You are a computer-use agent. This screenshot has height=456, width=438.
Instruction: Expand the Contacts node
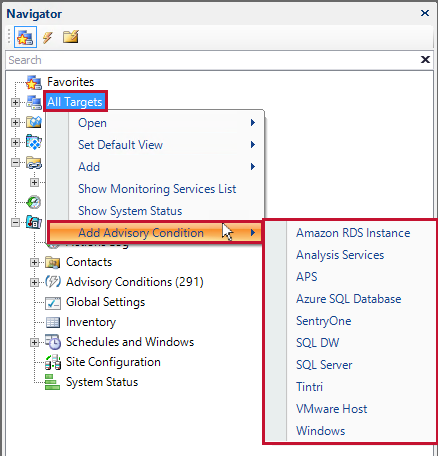click(x=34, y=263)
